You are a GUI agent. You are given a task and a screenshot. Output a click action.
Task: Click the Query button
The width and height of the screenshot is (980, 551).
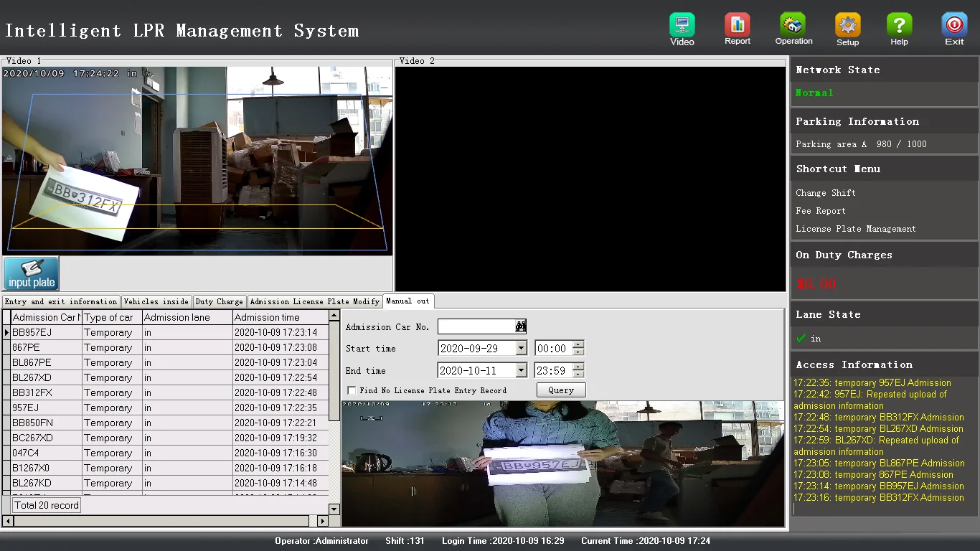tap(560, 390)
